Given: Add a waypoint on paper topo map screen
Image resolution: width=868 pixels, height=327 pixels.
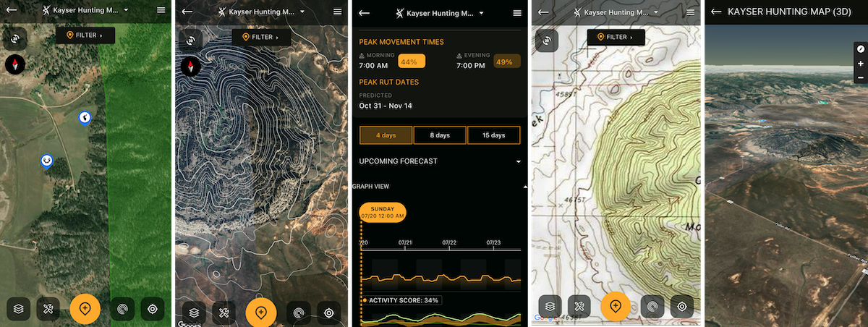Looking at the screenshot, I should 616,306.
